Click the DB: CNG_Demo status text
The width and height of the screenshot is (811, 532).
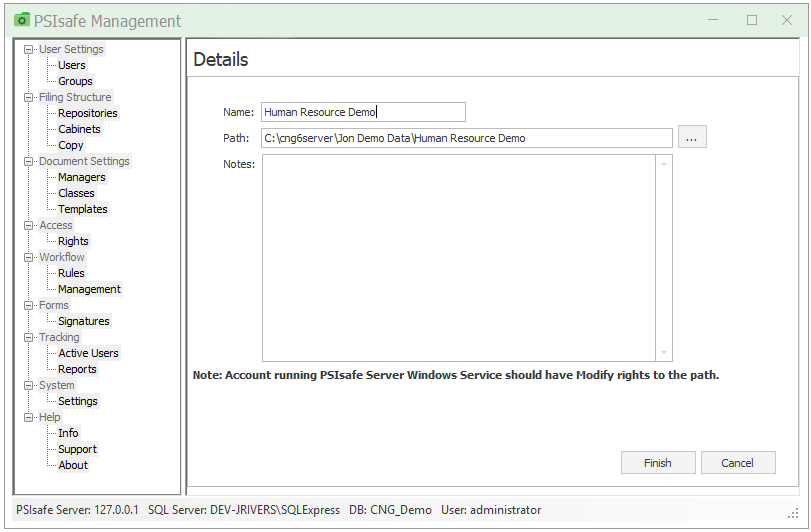tap(390, 510)
